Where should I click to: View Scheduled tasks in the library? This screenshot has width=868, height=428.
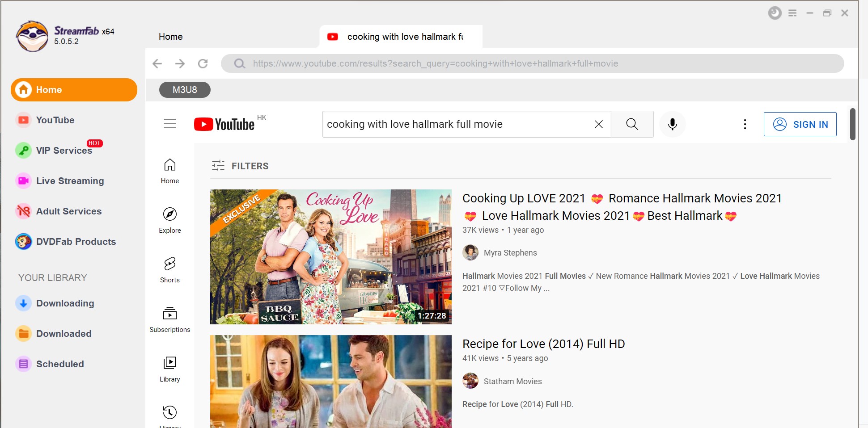click(59, 364)
